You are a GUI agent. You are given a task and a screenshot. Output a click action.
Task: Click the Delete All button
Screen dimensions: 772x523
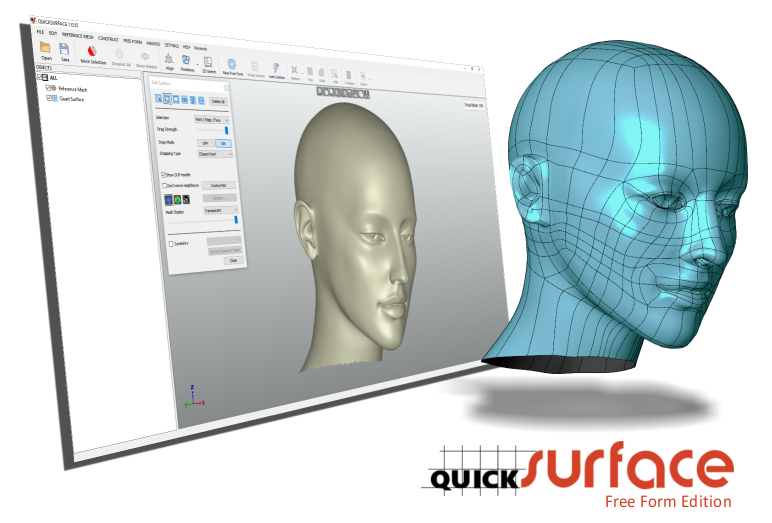coord(219,101)
